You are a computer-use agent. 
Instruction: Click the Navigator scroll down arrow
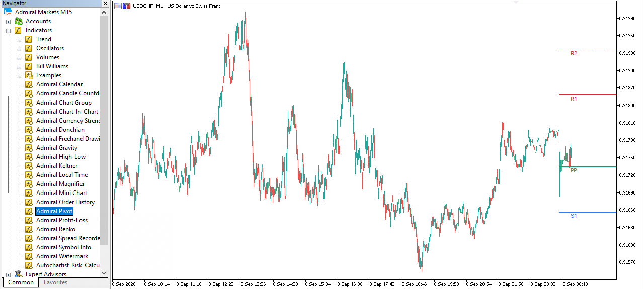point(104,273)
